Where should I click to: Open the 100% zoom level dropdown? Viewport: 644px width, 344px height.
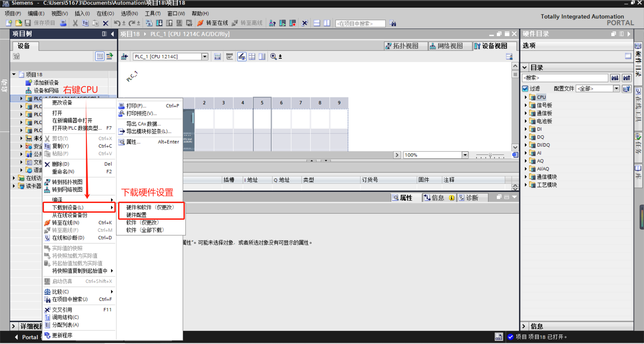(x=465, y=155)
